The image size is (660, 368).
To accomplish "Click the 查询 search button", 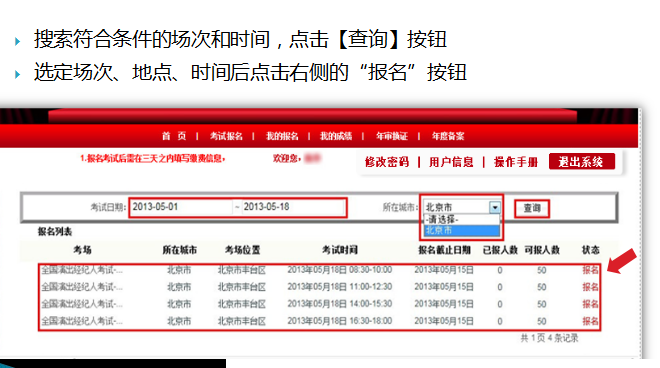I will click(532, 208).
